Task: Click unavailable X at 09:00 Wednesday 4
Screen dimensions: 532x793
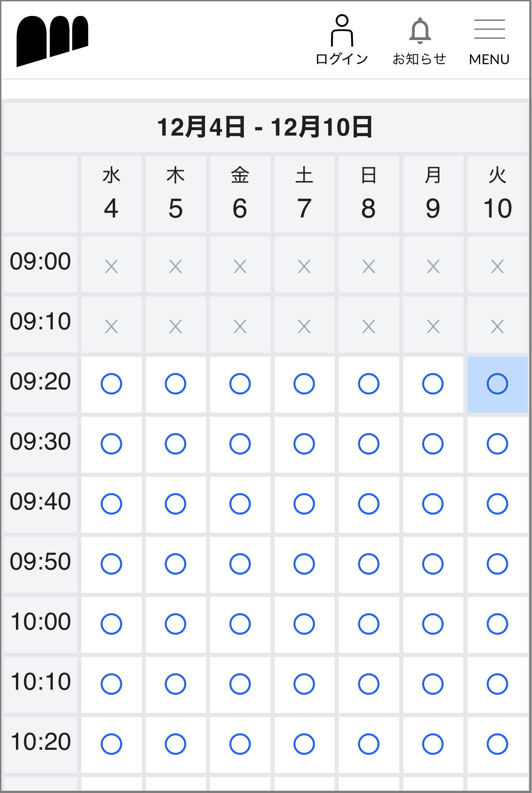Action: pyautogui.click(x=111, y=267)
